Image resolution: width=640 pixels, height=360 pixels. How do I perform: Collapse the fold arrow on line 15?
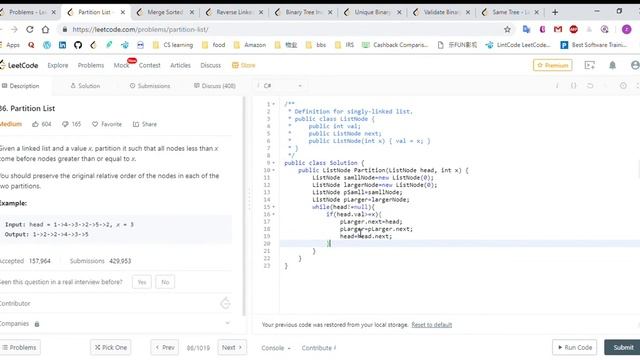click(x=273, y=207)
